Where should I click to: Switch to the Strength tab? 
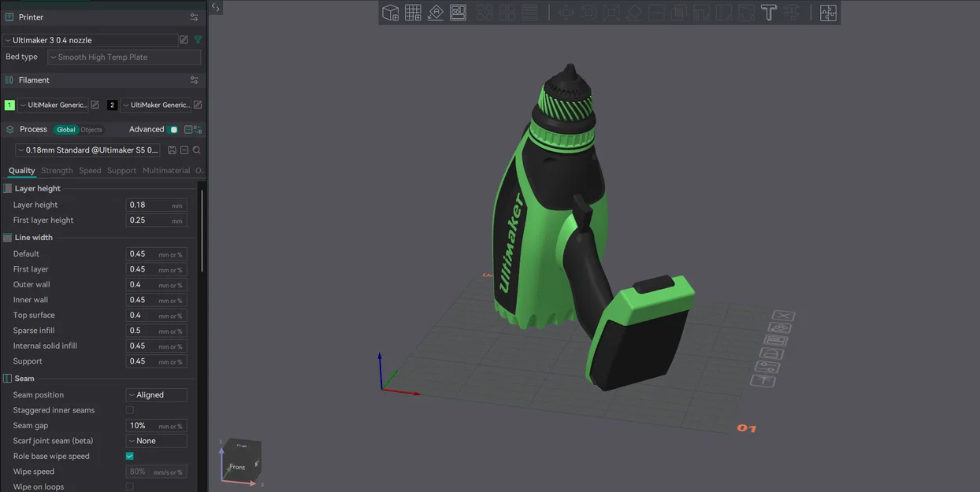pos(56,170)
